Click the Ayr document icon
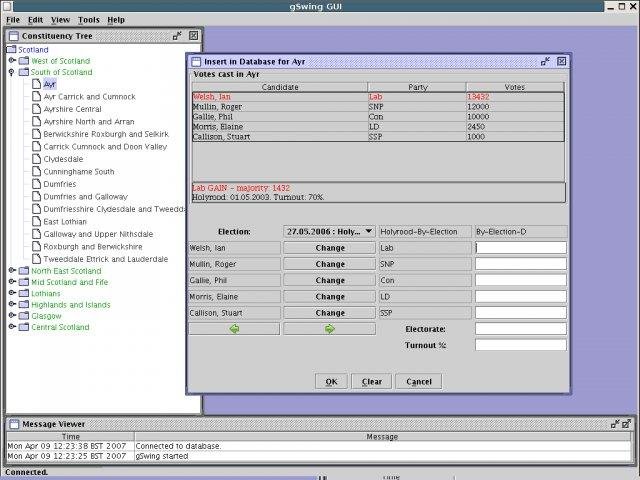 [36, 84]
